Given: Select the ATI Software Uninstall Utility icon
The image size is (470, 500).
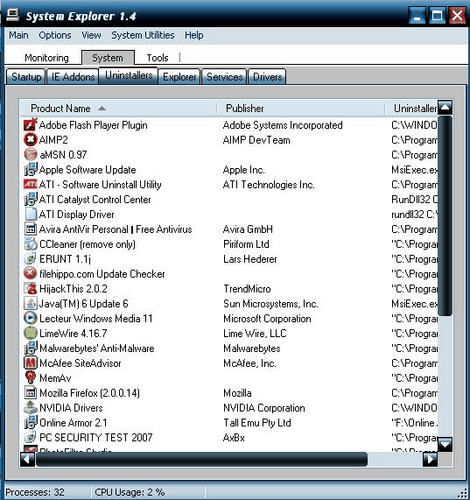Looking at the screenshot, I should click(x=30, y=184).
